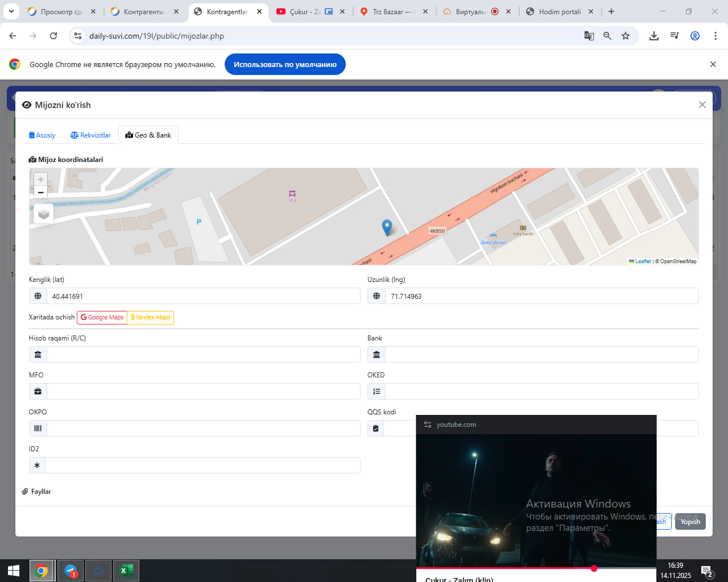Open Excel from the taskbar

126,571
